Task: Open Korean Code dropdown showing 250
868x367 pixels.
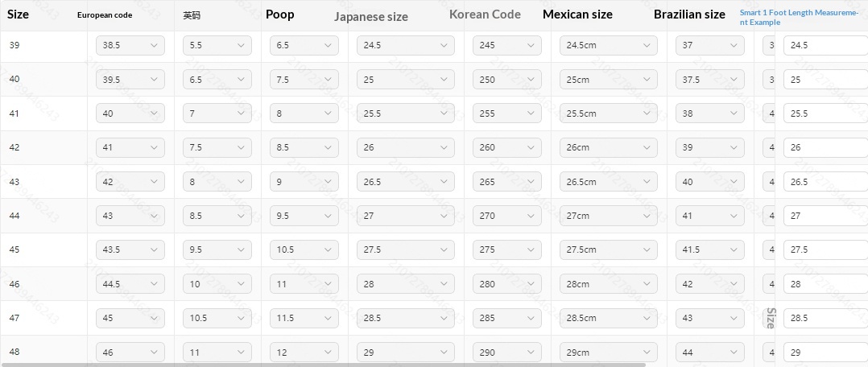Action: (506, 80)
